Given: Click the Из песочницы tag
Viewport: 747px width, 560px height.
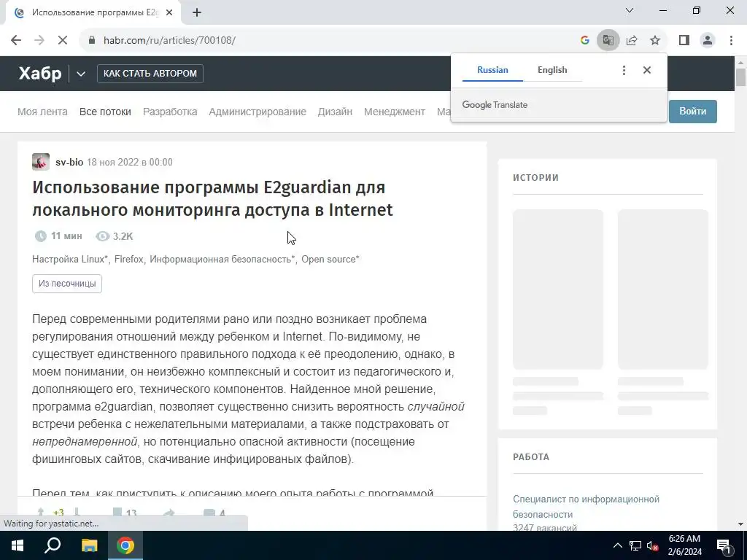Looking at the screenshot, I should coord(67,284).
